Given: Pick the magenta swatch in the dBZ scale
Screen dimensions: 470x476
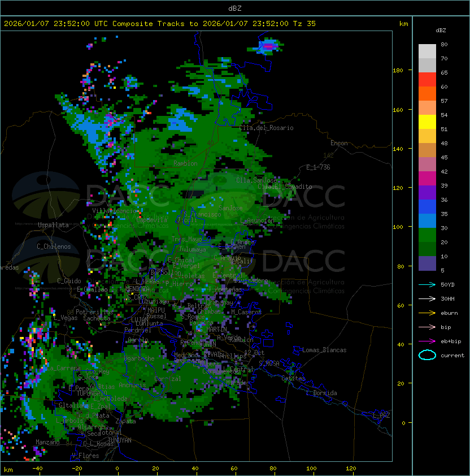Looking at the screenshot, I should (x=427, y=179).
